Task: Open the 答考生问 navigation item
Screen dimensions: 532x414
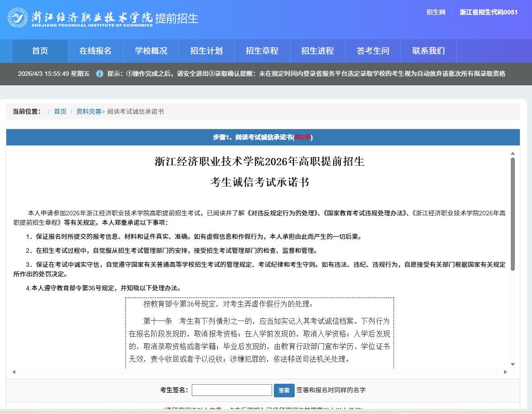Action: coord(373,51)
